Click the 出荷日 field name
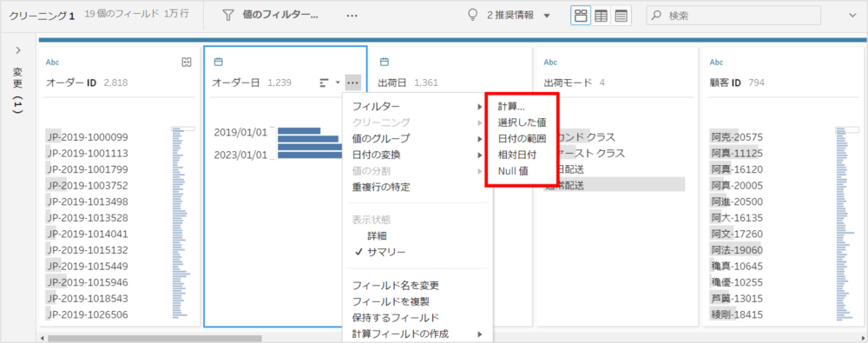Viewport: 868px width, 343px height. (392, 83)
